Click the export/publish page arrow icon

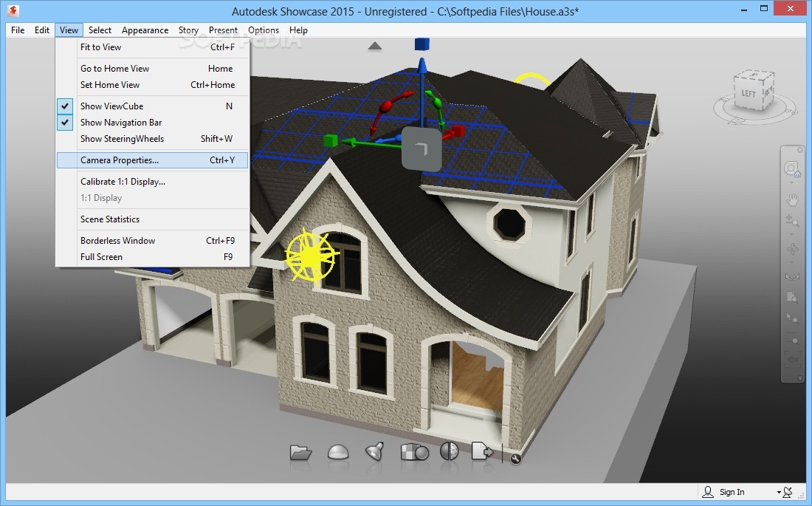pos(481,451)
